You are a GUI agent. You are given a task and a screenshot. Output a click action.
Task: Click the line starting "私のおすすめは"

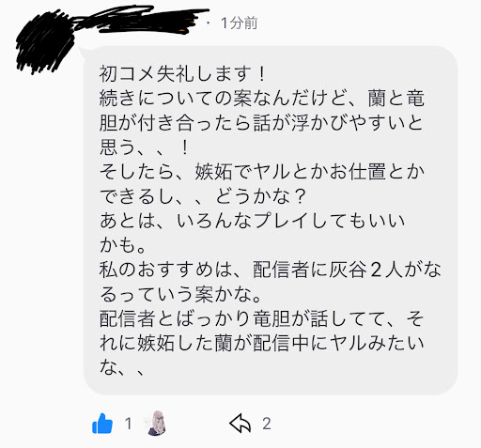click(x=270, y=270)
